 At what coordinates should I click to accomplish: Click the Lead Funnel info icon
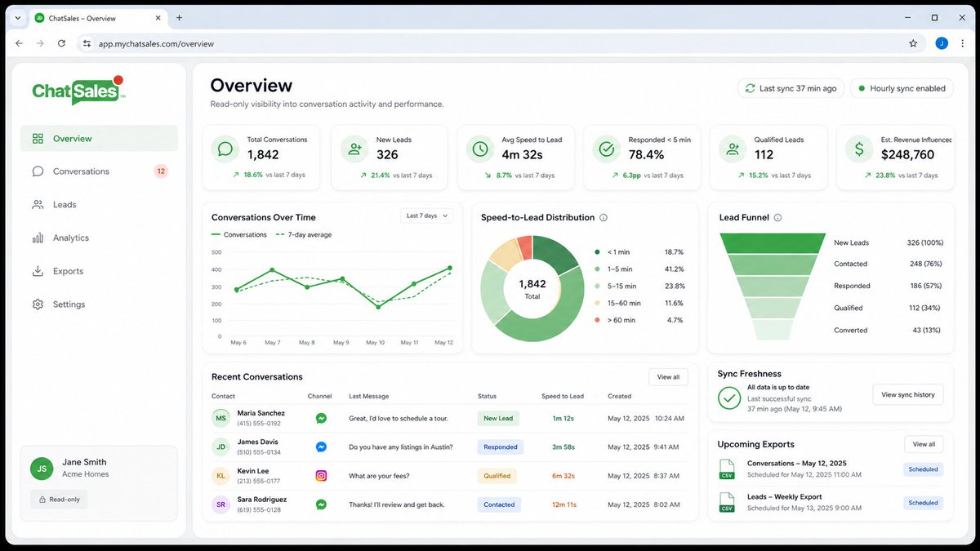777,218
